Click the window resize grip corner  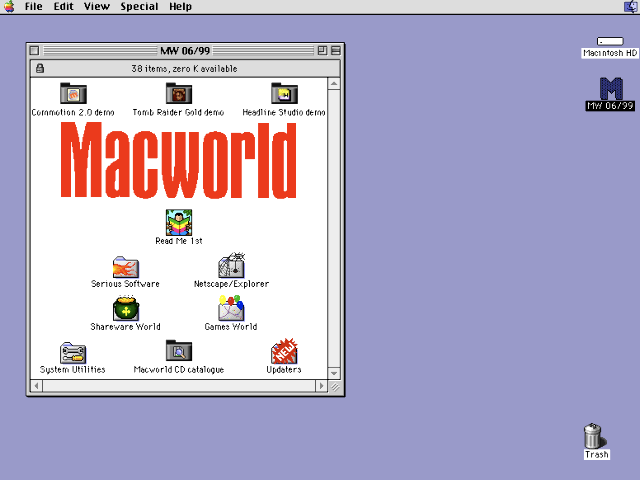[335, 387]
